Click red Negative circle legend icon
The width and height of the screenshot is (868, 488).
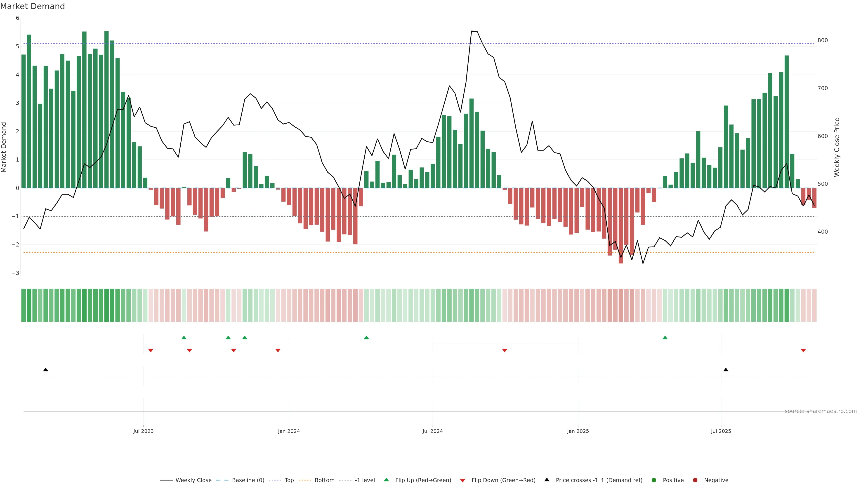[695, 480]
